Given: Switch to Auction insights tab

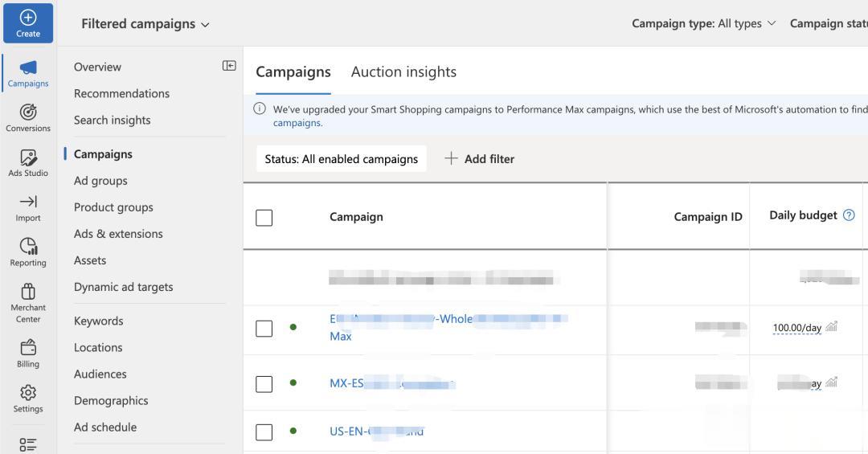Looking at the screenshot, I should [403, 72].
